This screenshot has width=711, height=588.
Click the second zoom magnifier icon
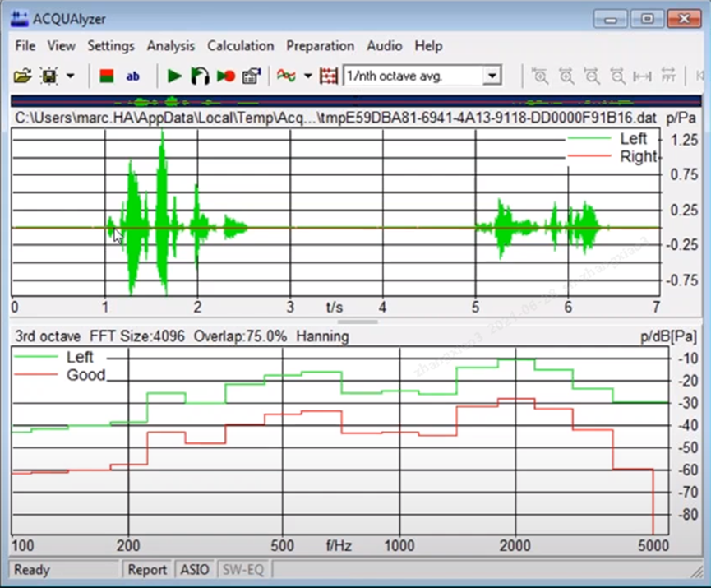tap(566, 76)
